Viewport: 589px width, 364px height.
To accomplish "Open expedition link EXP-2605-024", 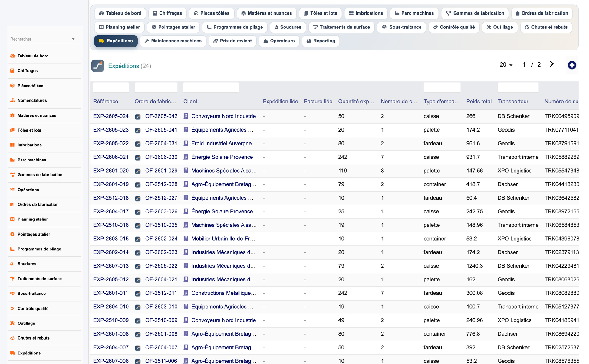I will 111,116.
